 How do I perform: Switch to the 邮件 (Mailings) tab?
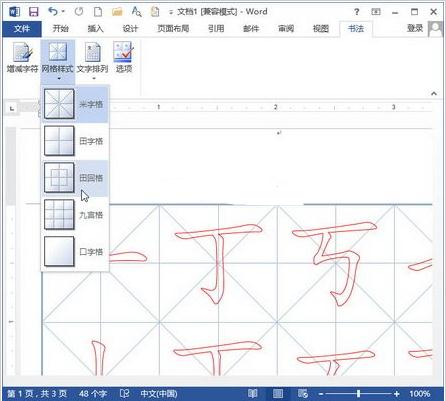(x=251, y=29)
